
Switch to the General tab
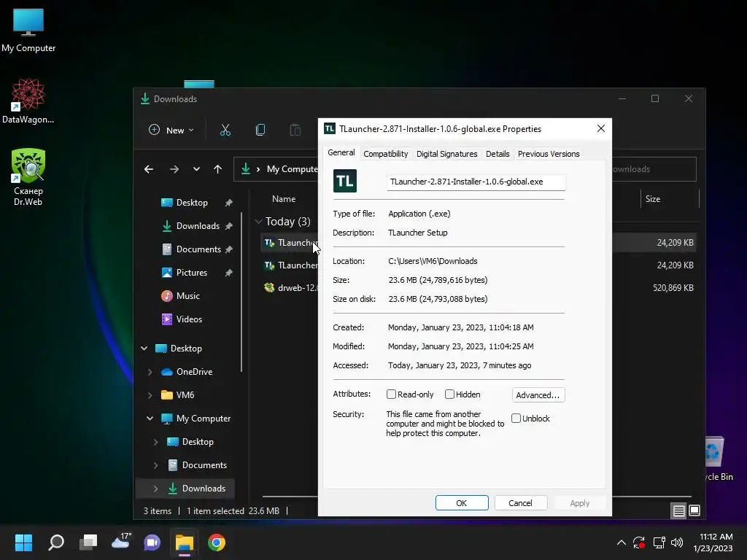[x=341, y=153]
